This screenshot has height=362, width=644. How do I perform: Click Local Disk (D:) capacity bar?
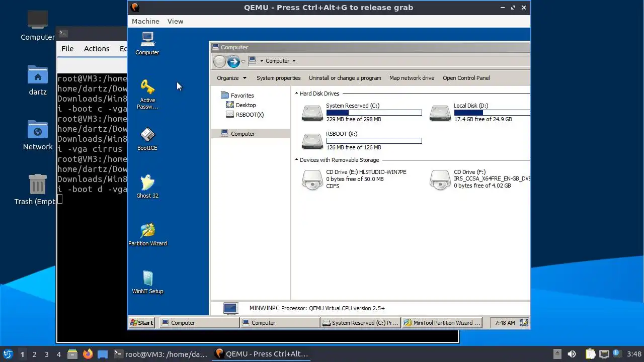pyautogui.click(x=492, y=113)
